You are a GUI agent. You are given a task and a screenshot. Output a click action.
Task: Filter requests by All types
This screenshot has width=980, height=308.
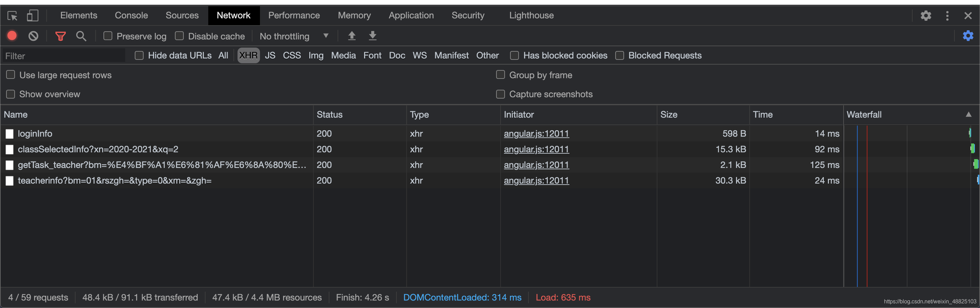point(223,55)
